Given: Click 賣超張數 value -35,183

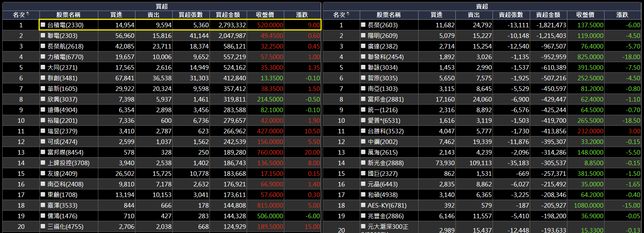Looking at the screenshot, I should pyautogui.click(x=518, y=163).
